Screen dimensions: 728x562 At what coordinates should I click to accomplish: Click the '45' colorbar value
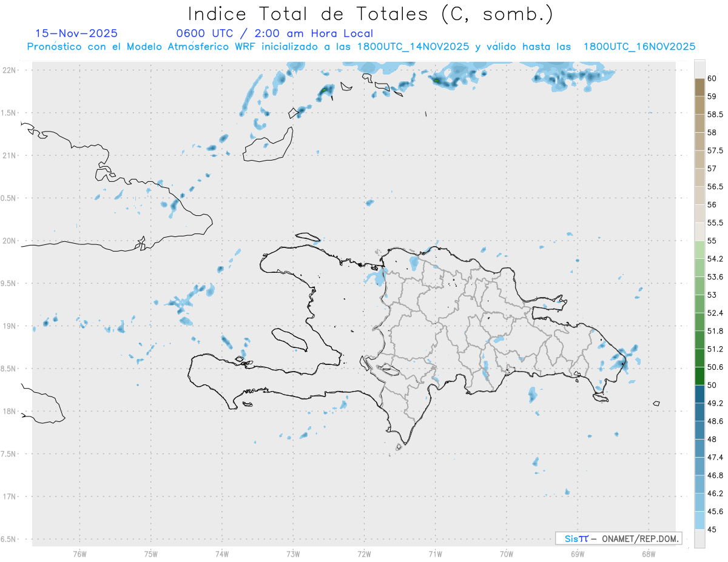coord(712,529)
